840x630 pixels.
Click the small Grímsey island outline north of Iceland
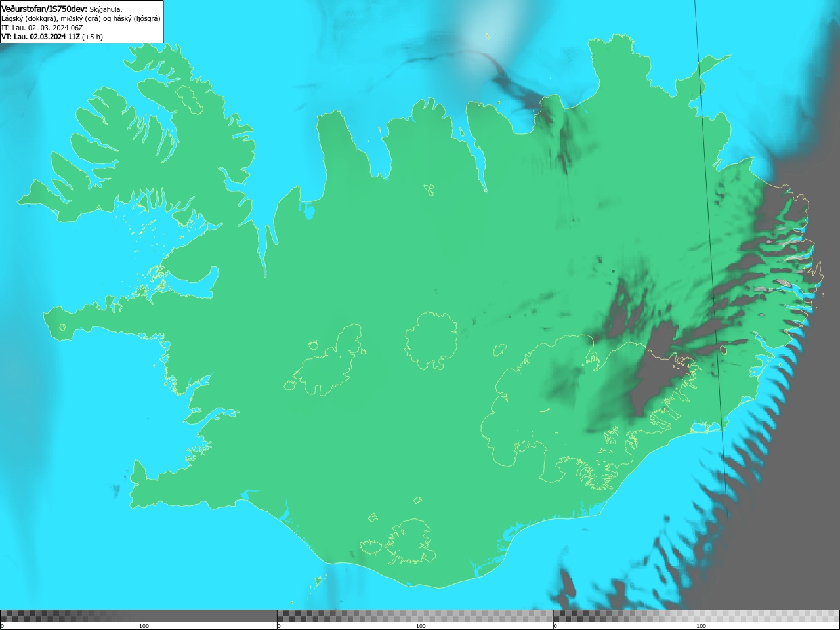(x=488, y=36)
